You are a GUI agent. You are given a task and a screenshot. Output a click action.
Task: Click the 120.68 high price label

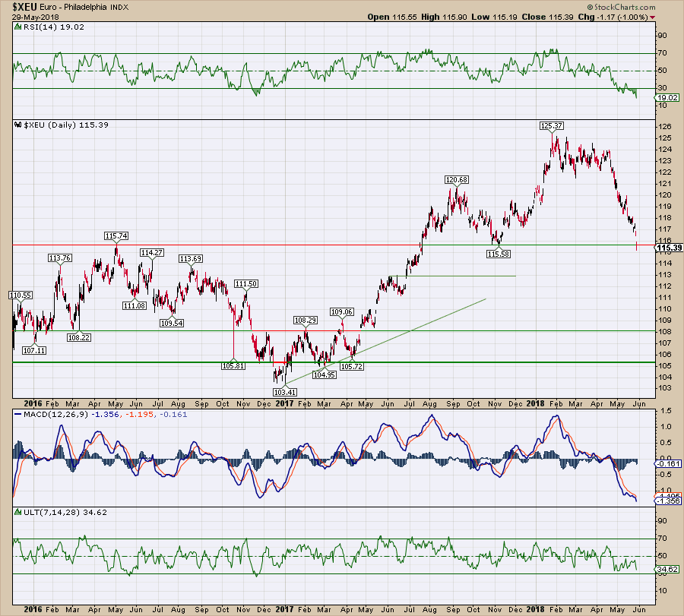click(456, 180)
